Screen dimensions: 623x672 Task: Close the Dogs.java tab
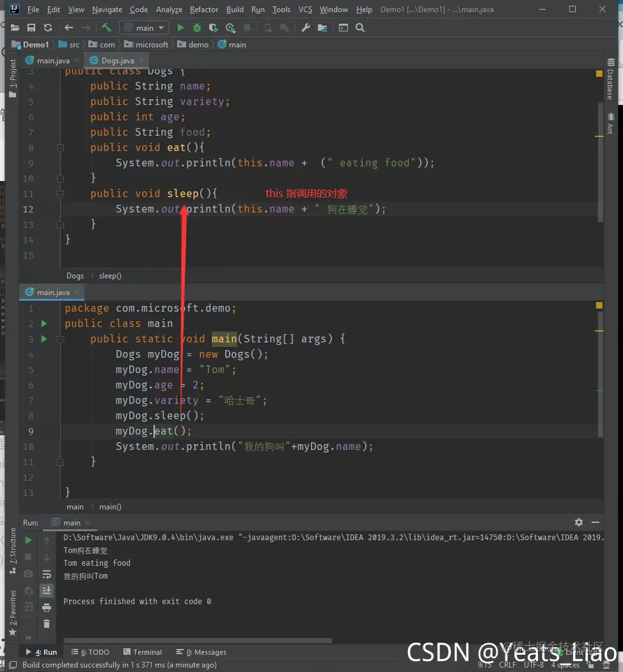point(141,61)
